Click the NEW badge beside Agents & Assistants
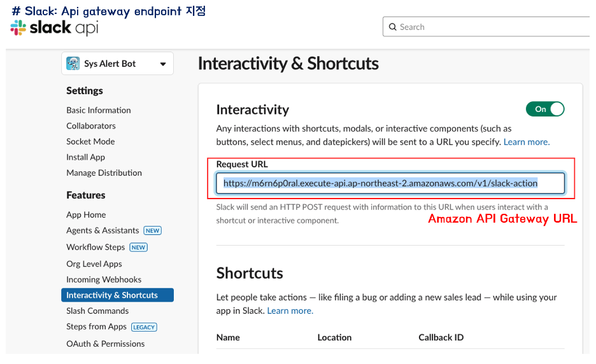 coord(152,230)
